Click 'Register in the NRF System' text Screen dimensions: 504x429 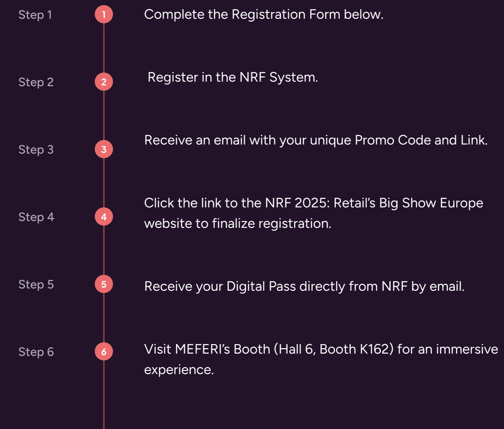(x=233, y=77)
